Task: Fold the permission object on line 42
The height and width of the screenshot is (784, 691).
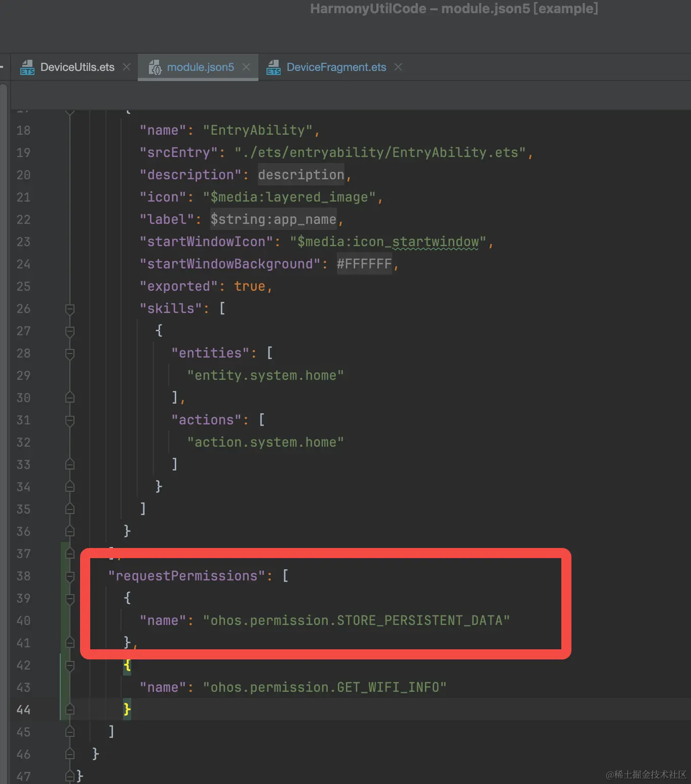Action: click(x=70, y=665)
